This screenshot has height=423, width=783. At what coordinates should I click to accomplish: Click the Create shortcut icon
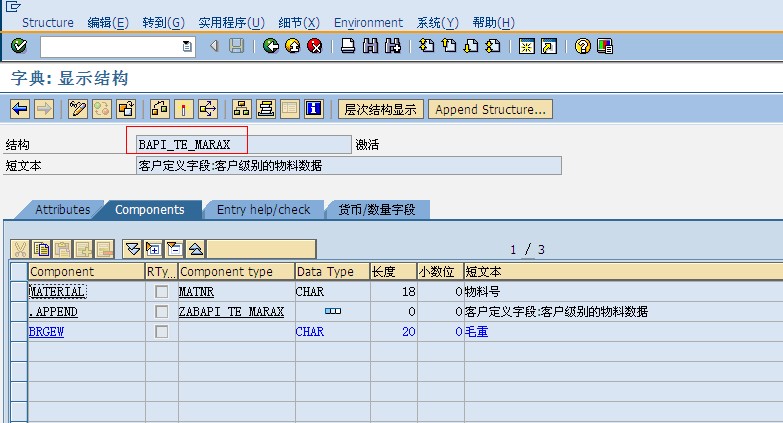click(x=549, y=46)
